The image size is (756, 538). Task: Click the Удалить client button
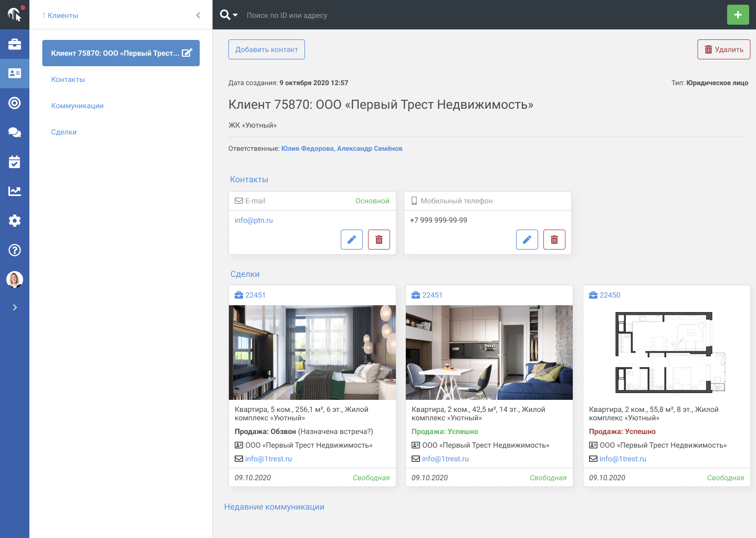724,49
